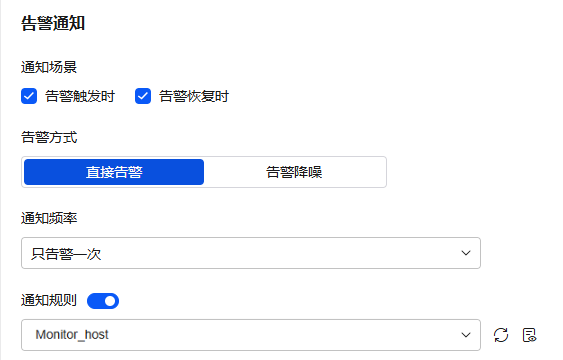Open the Monitor_host rule dropdown
The width and height of the screenshot is (563, 360).
tap(251, 335)
